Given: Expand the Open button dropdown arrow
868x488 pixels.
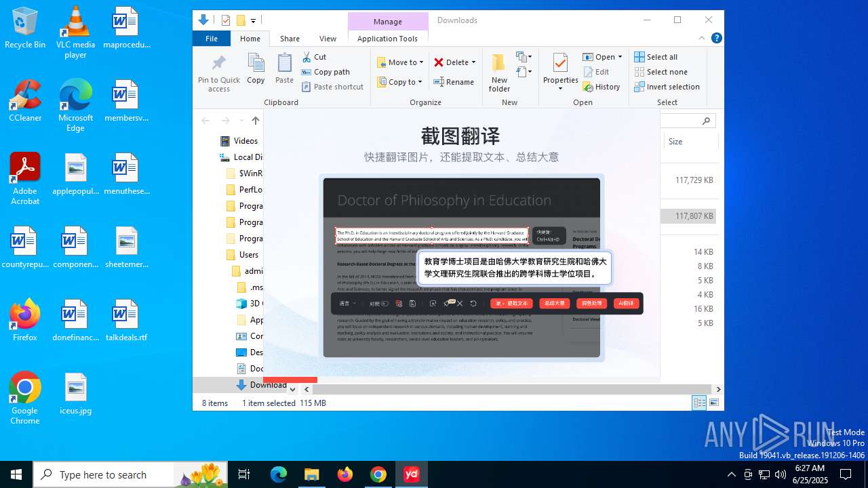Looking at the screenshot, I should pyautogui.click(x=620, y=57).
